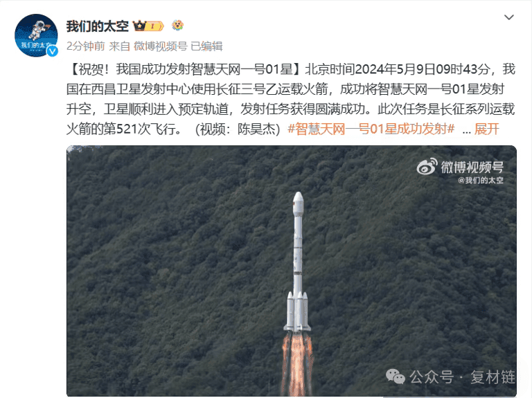Viewport: 532px width, 398px height.
Task: Click the blue verified V badge
Action: pos(52,51)
